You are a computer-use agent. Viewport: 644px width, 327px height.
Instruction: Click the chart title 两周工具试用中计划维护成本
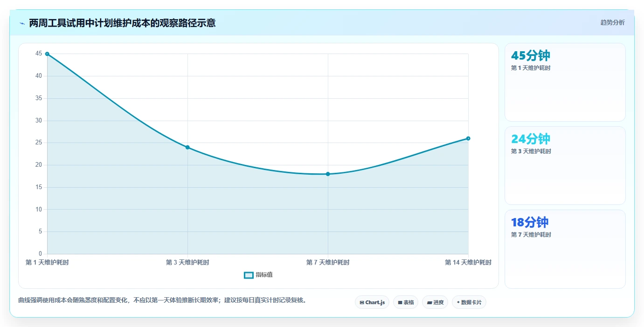[x=122, y=23]
